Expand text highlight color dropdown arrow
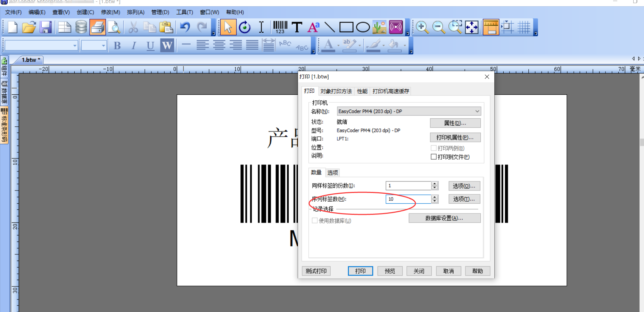The width and height of the screenshot is (644, 312). tap(360, 45)
